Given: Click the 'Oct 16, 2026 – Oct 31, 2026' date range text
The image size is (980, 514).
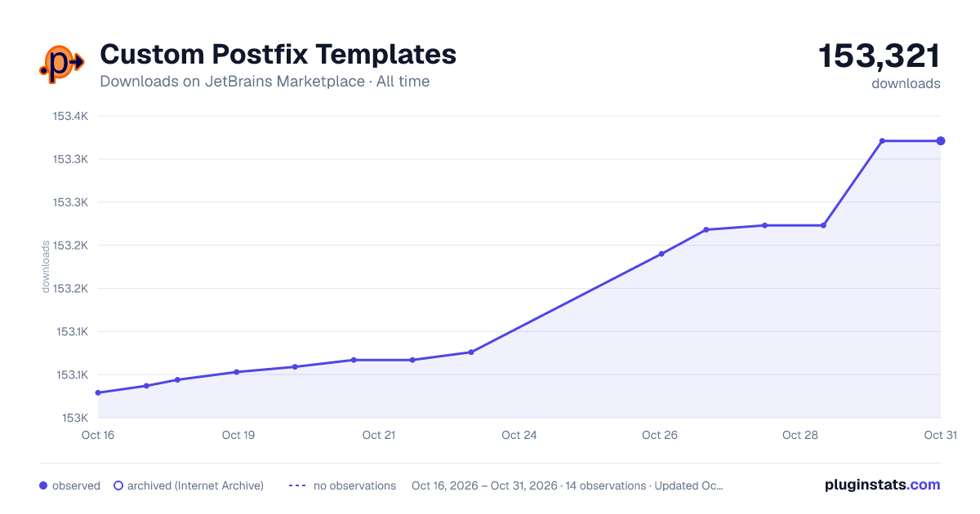Looking at the screenshot, I should [x=484, y=485].
